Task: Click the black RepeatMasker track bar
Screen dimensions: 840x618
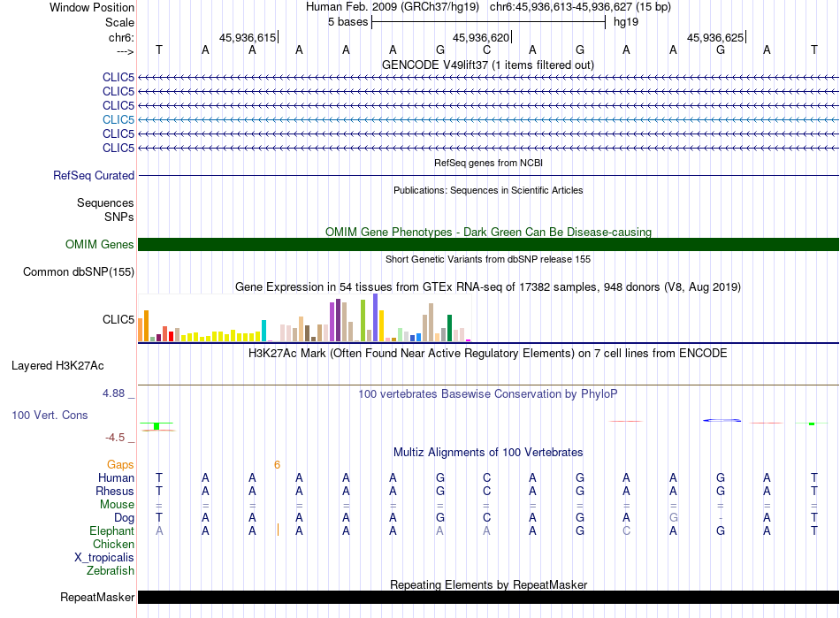Action: pos(488,598)
